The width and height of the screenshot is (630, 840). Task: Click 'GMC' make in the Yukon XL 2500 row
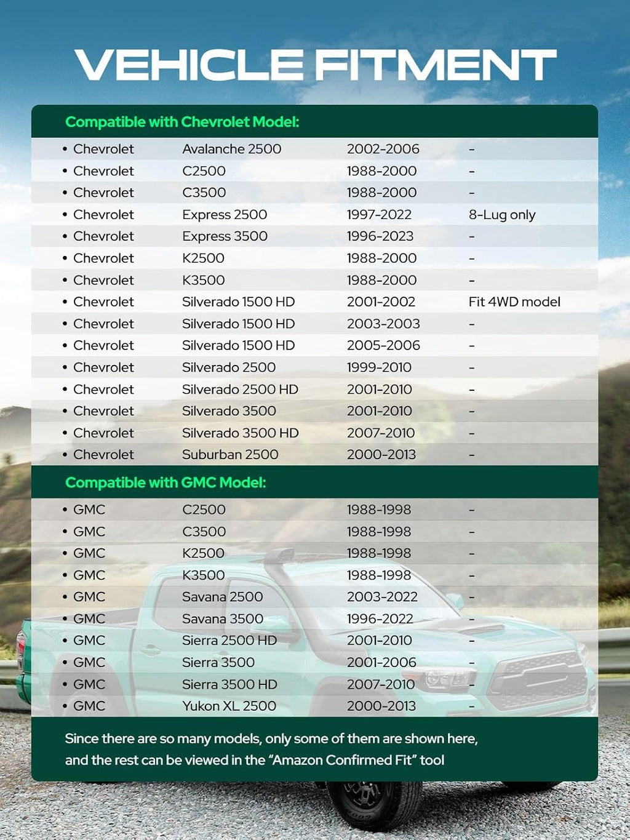pyautogui.click(x=89, y=706)
